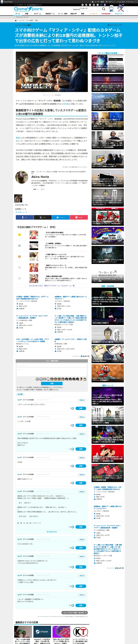This screenshot has height=644, width=138.
Task: Open the セール・無料 tab
Action: (63, 14)
